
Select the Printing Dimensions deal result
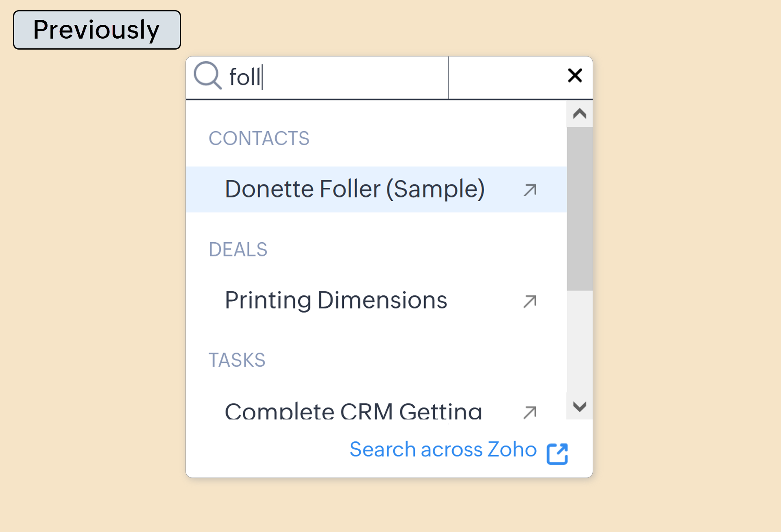pyautogui.click(x=336, y=301)
